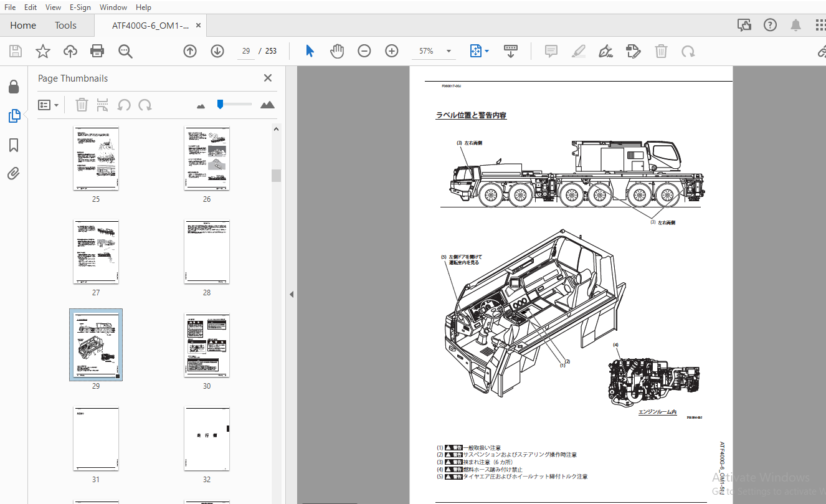Open the apps grid icon

tap(821, 25)
